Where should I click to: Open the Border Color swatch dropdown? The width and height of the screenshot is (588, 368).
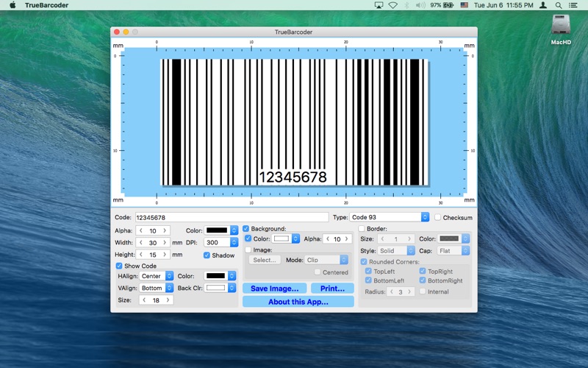point(453,238)
